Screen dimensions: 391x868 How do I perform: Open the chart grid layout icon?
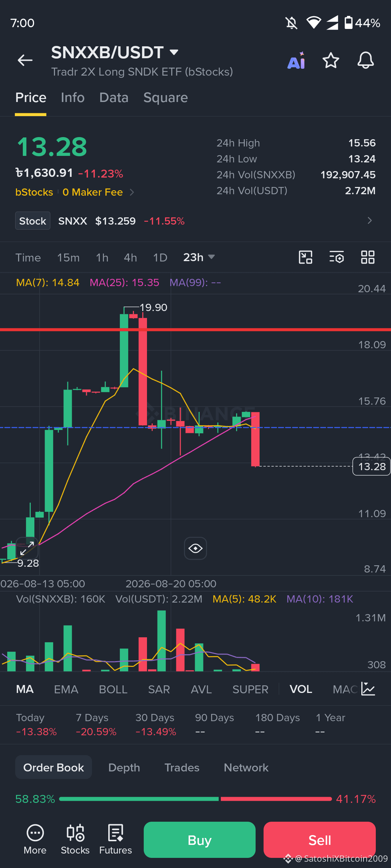tap(368, 258)
